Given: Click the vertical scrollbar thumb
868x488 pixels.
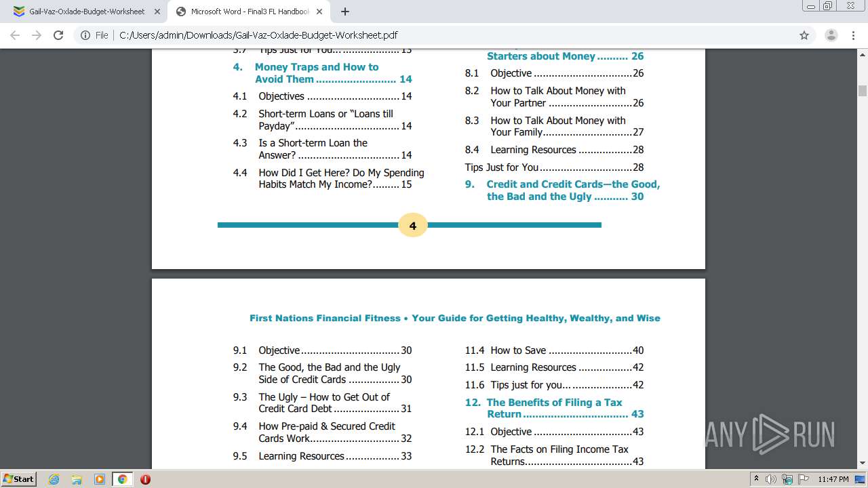Looking at the screenshot, I should [863, 91].
